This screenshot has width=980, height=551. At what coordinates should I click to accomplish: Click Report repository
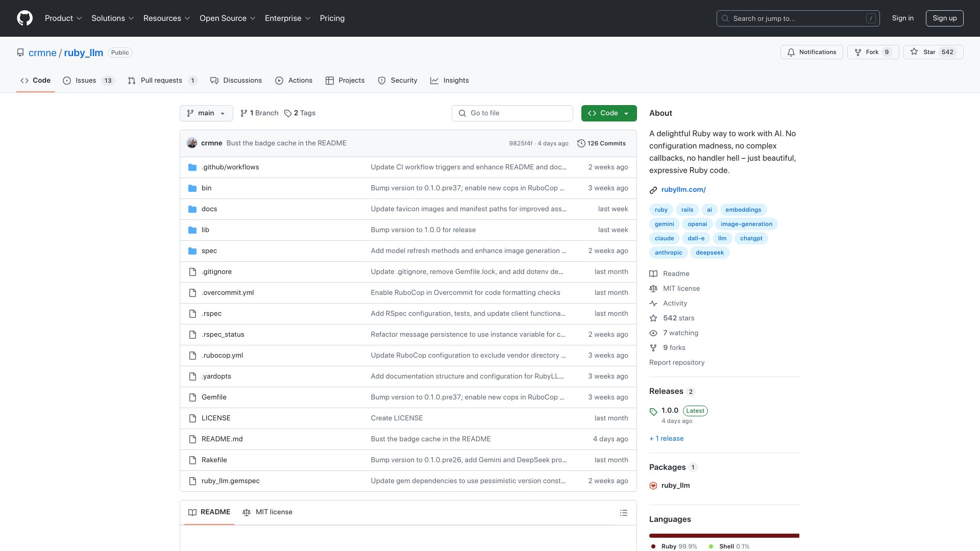pos(677,363)
